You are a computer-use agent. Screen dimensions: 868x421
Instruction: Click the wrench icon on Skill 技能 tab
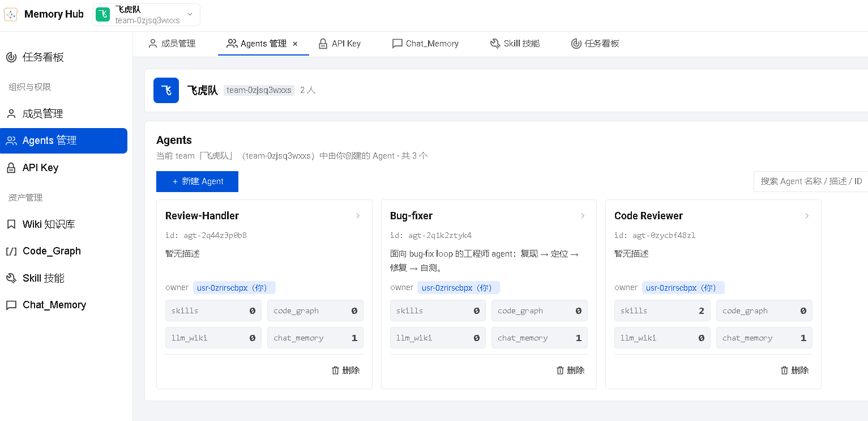pyautogui.click(x=495, y=44)
